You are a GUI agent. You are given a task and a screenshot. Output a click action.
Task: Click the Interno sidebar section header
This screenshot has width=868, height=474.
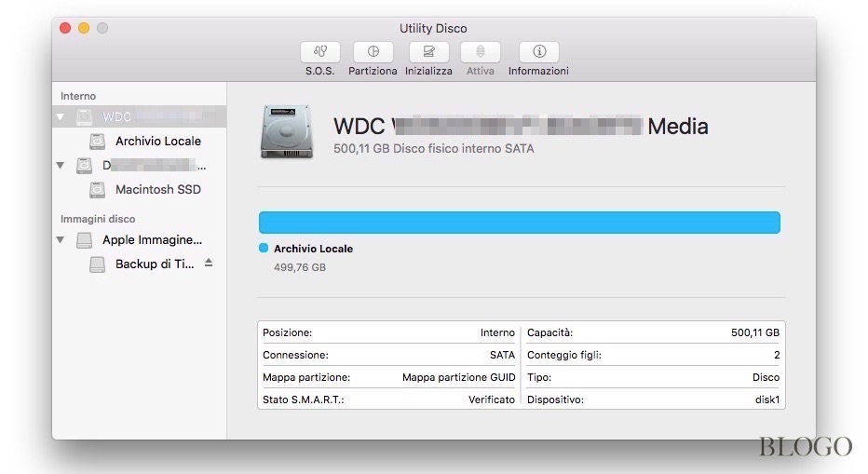[x=78, y=96]
